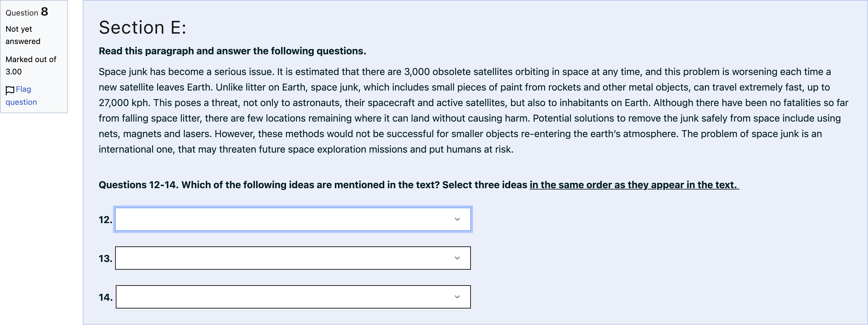Click the '12.' question number label
868x335 pixels.
[105, 220]
